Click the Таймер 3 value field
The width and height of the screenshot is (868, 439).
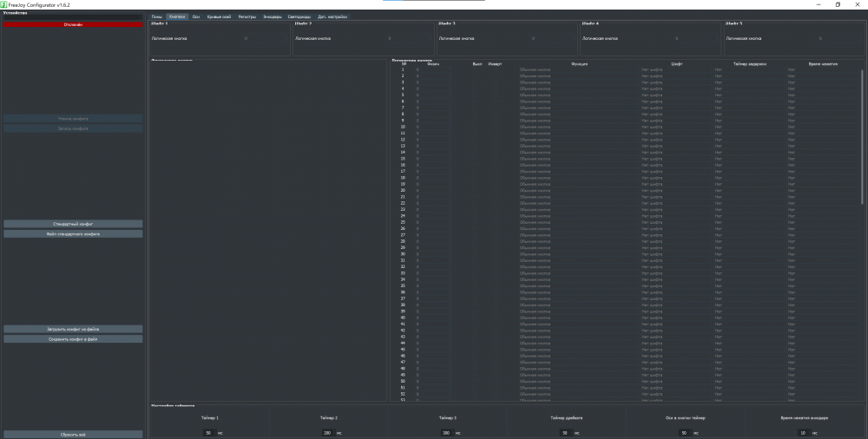point(445,432)
